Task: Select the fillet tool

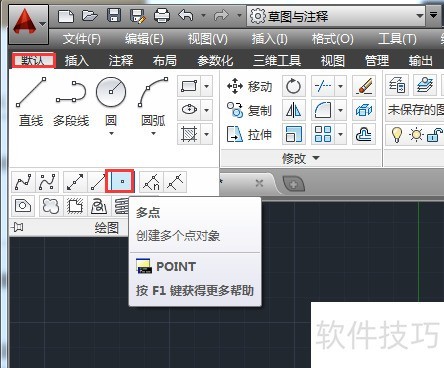Action: 323,110
